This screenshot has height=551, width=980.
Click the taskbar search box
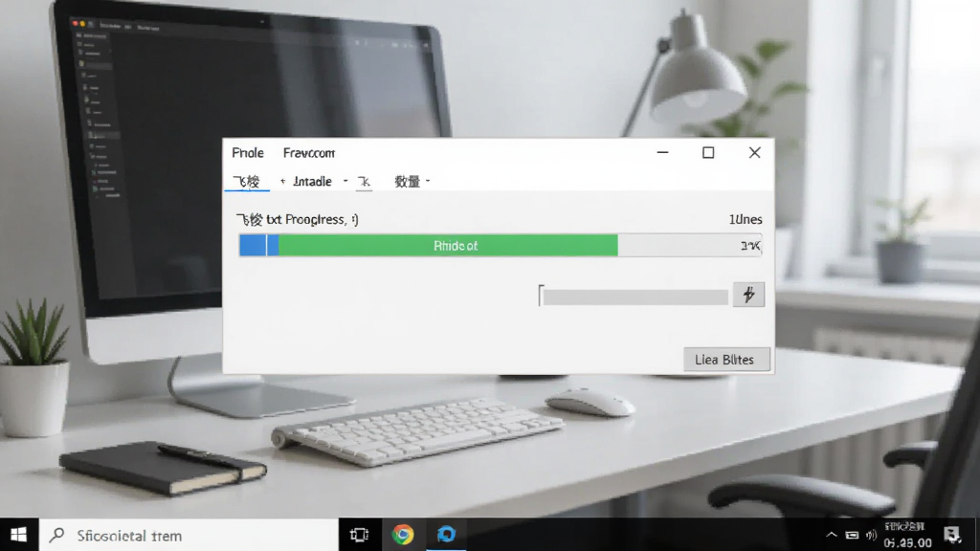189,536
